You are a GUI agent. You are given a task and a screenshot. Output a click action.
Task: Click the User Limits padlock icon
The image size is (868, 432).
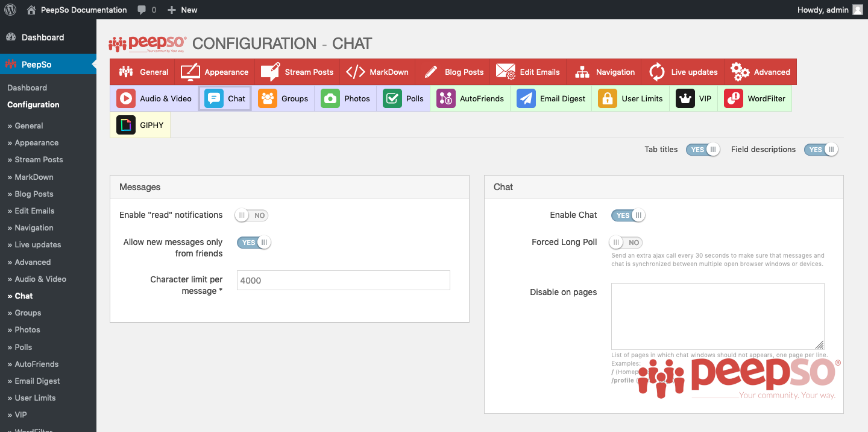point(608,98)
